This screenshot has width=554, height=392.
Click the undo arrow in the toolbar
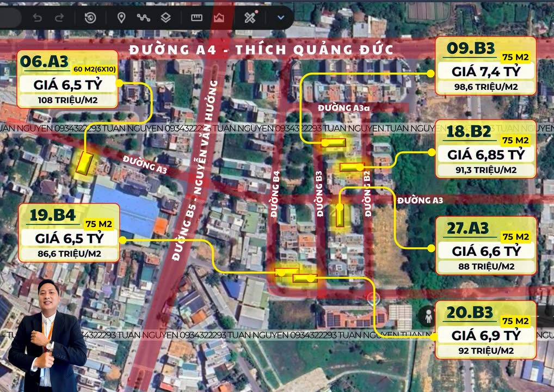(x=38, y=18)
